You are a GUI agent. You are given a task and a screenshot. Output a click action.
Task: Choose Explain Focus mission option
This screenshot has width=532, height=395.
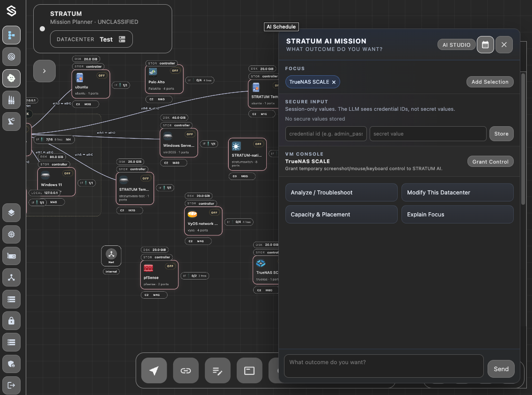[x=457, y=214]
